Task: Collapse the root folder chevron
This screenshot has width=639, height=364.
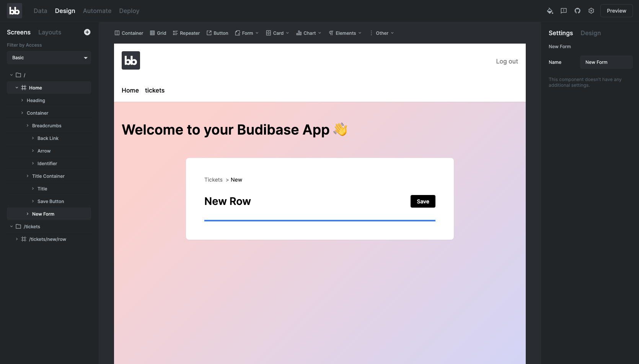Action: click(x=11, y=75)
